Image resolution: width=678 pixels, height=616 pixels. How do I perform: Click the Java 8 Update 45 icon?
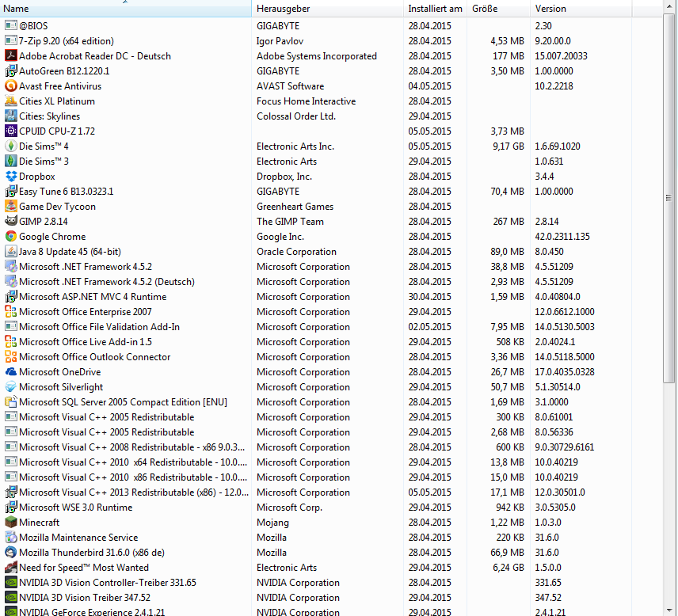tap(11, 251)
